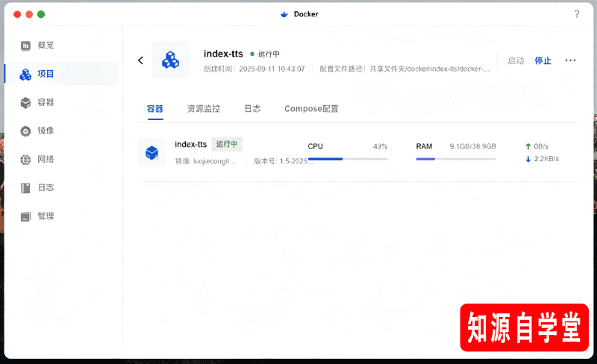Click the 启动 start button
The height and width of the screenshot is (364, 597).
point(516,60)
